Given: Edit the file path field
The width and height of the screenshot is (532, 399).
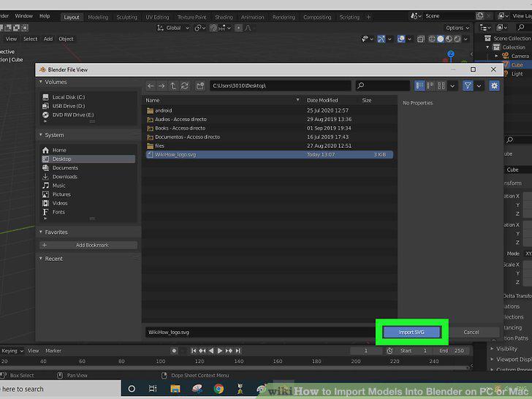Looking at the screenshot, I should click(280, 85).
